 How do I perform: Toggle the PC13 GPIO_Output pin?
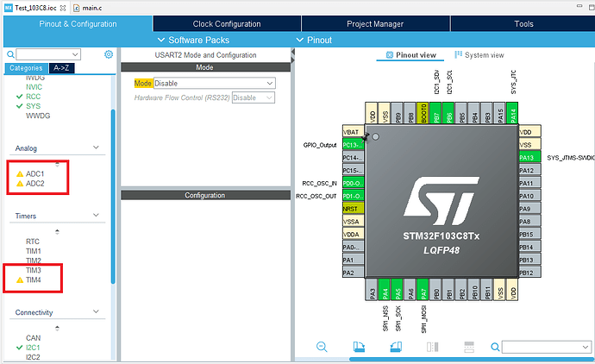(x=351, y=145)
